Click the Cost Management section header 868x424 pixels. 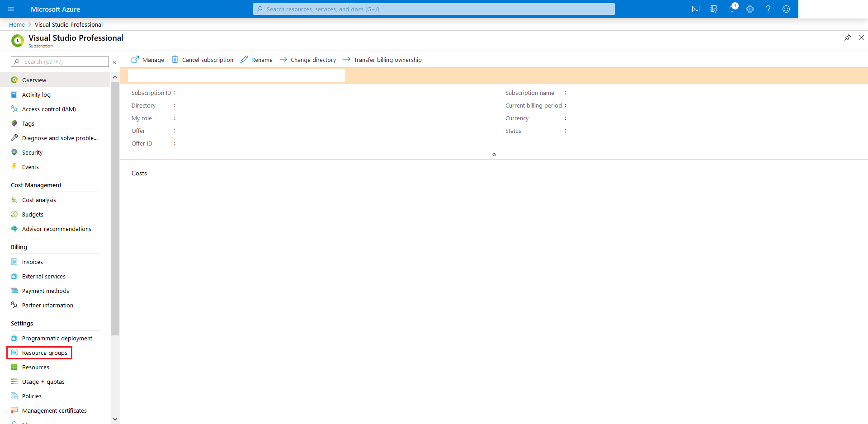(x=36, y=185)
